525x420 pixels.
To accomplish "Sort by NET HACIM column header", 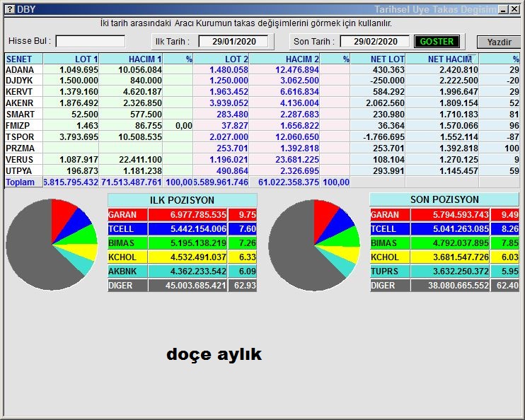I will (442, 59).
